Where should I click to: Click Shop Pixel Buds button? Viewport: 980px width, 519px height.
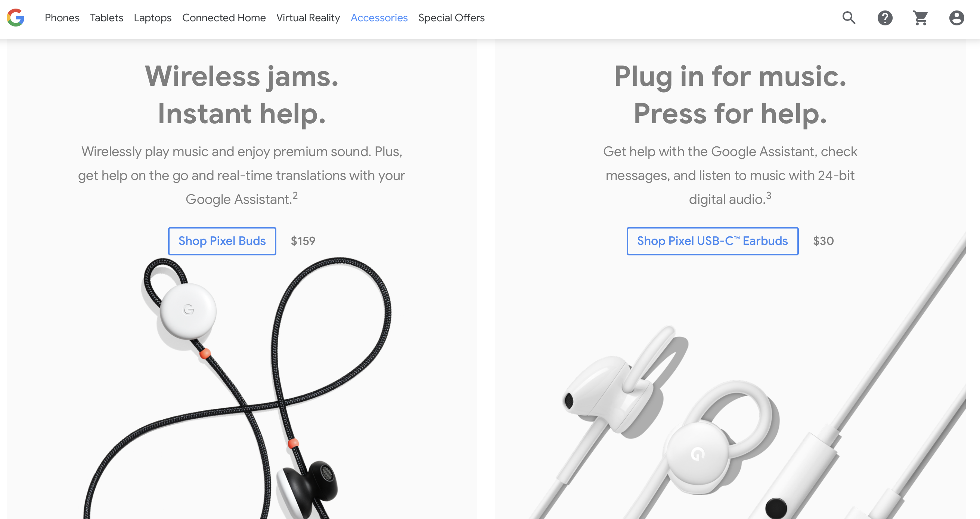pyautogui.click(x=222, y=241)
